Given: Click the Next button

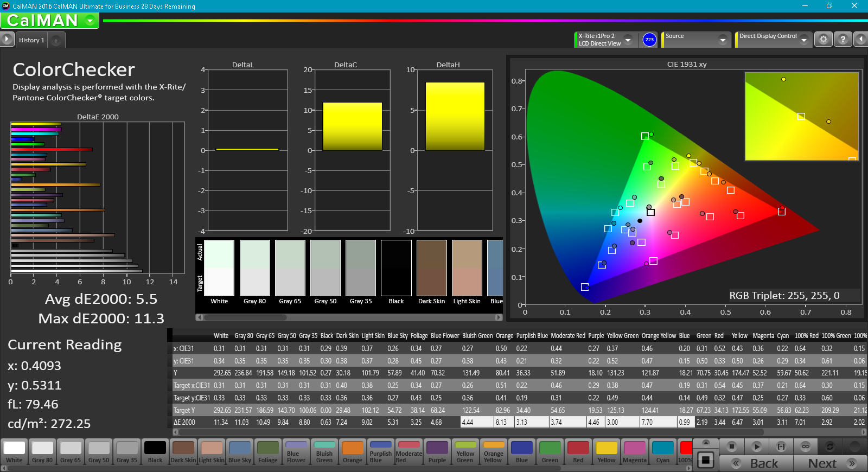Looking at the screenshot, I should pos(830,463).
